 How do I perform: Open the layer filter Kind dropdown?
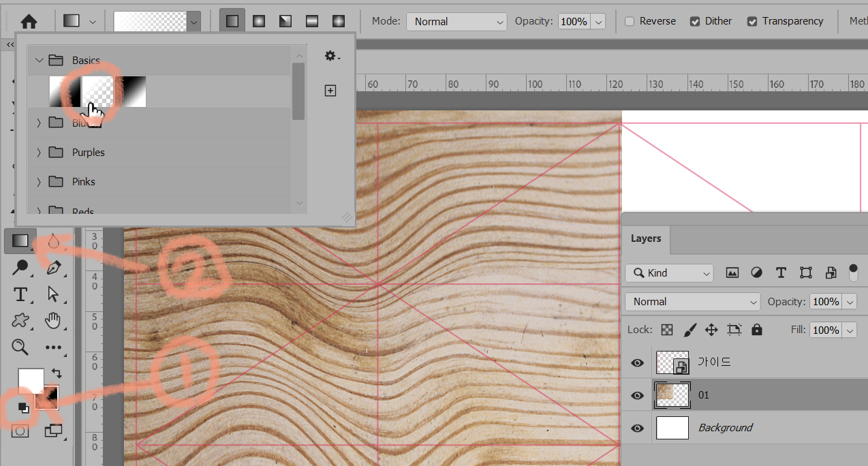click(x=669, y=273)
